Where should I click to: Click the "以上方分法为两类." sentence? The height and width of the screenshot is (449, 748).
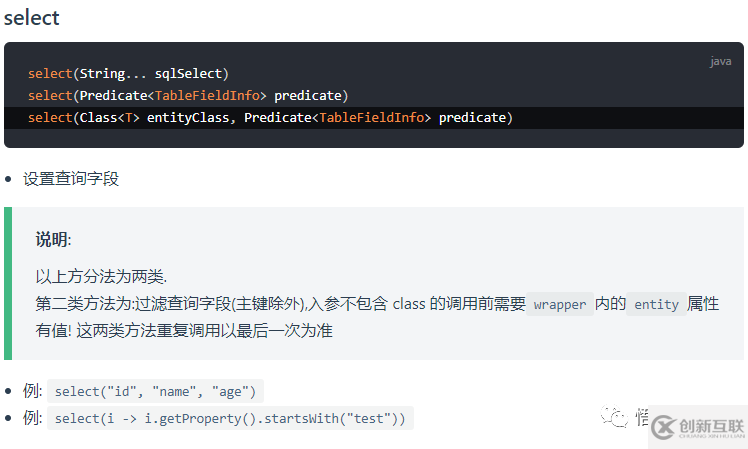click(101, 277)
